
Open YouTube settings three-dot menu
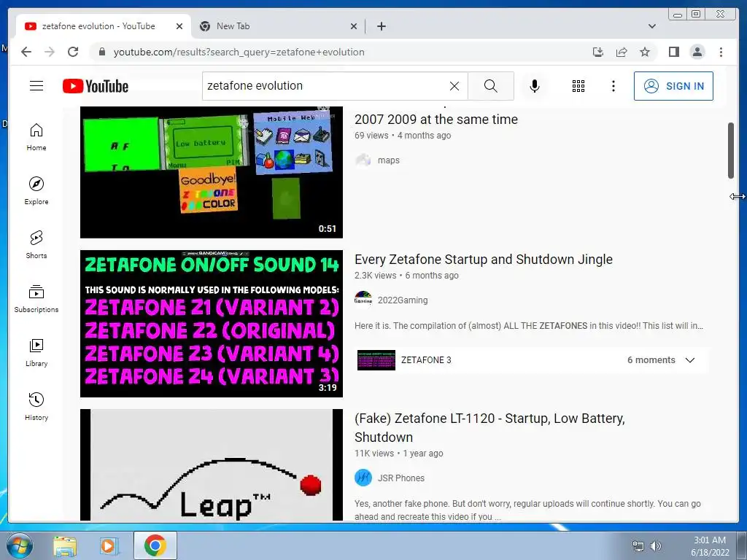[613, 86]
